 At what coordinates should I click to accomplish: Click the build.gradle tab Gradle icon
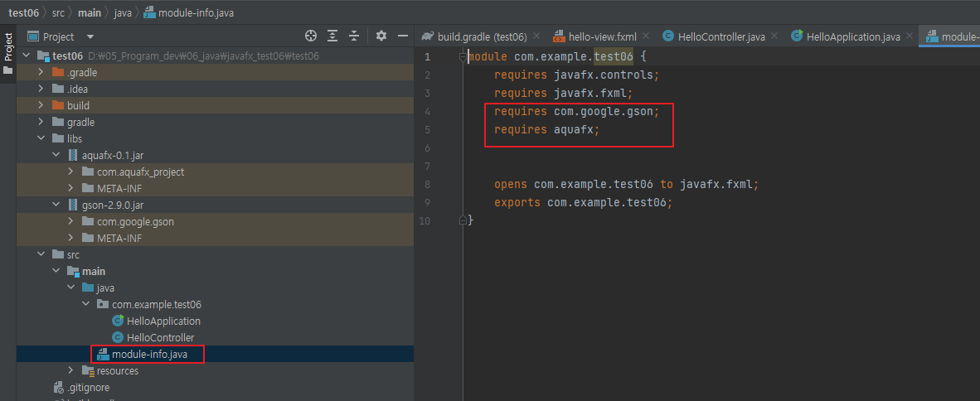point(428,36)
